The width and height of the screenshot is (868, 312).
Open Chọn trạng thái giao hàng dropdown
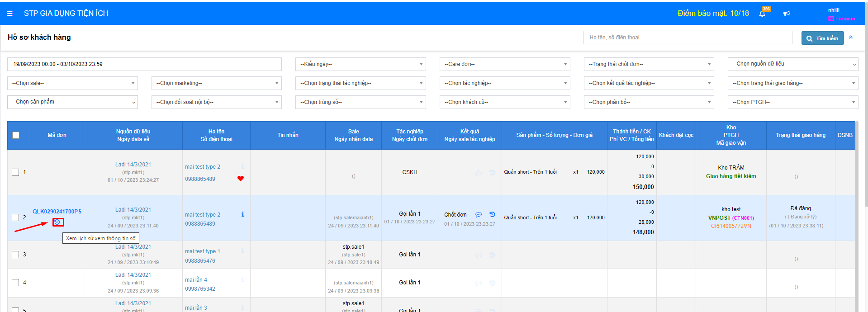tap(792, 83)
